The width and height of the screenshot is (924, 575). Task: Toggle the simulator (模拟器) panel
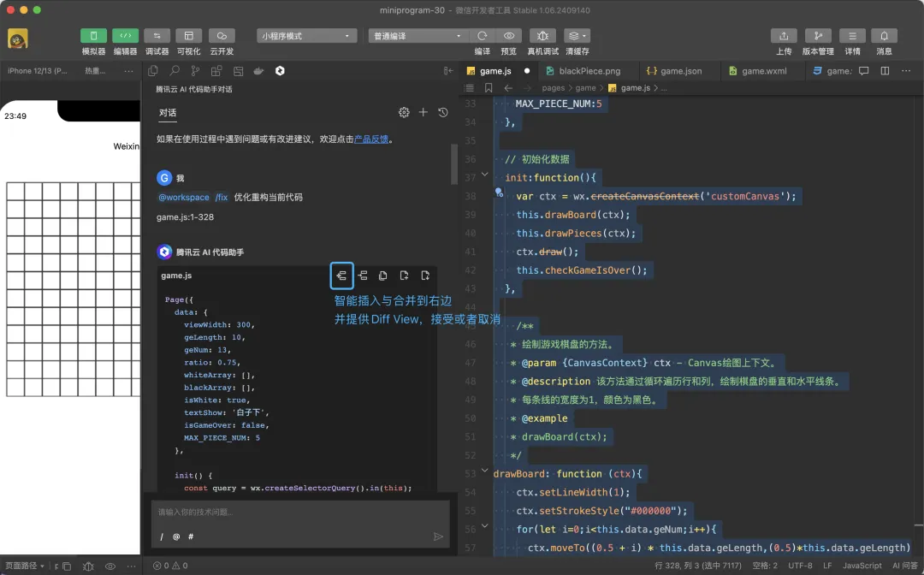tap(93, 36)
